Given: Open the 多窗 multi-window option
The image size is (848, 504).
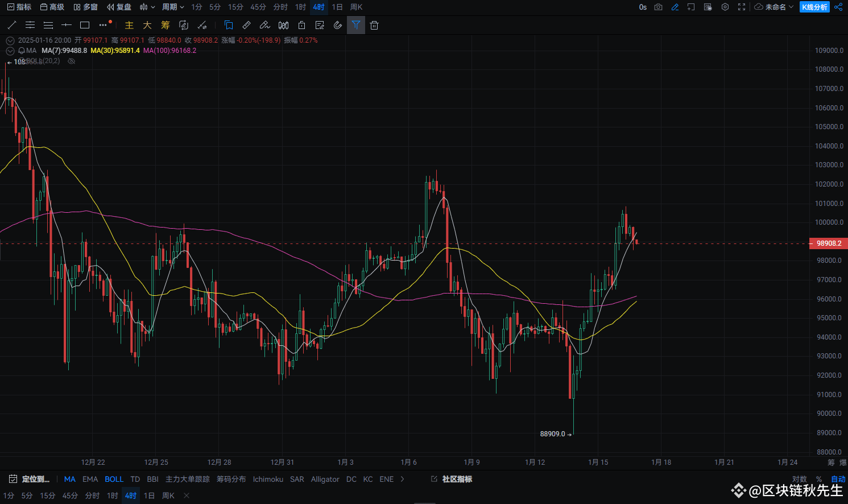Looking at the screenshot, I should tap(85, 7).
